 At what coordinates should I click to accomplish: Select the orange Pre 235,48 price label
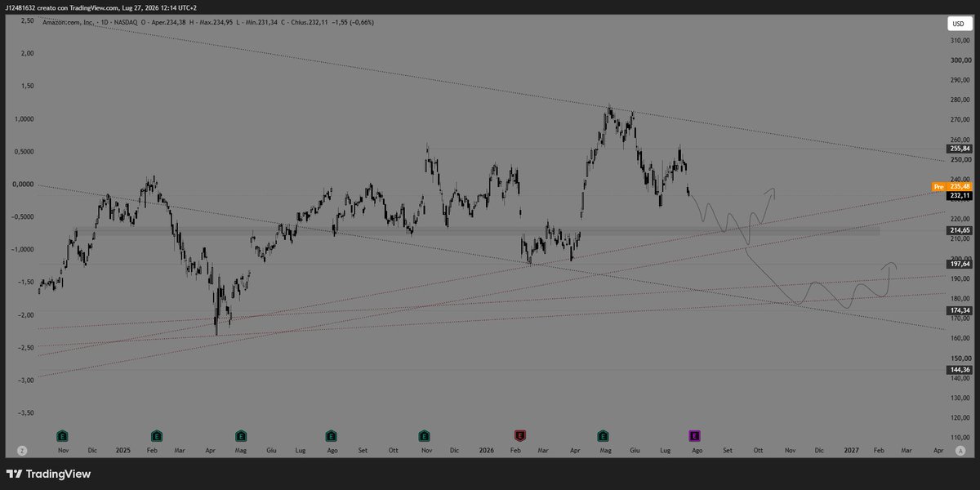[951, 187]
